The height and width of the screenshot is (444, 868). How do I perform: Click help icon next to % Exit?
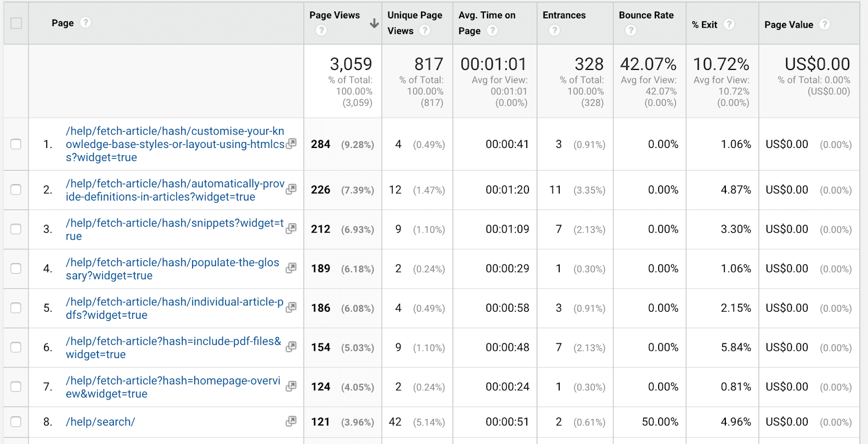pyautogui.click(x=729, y=24)
